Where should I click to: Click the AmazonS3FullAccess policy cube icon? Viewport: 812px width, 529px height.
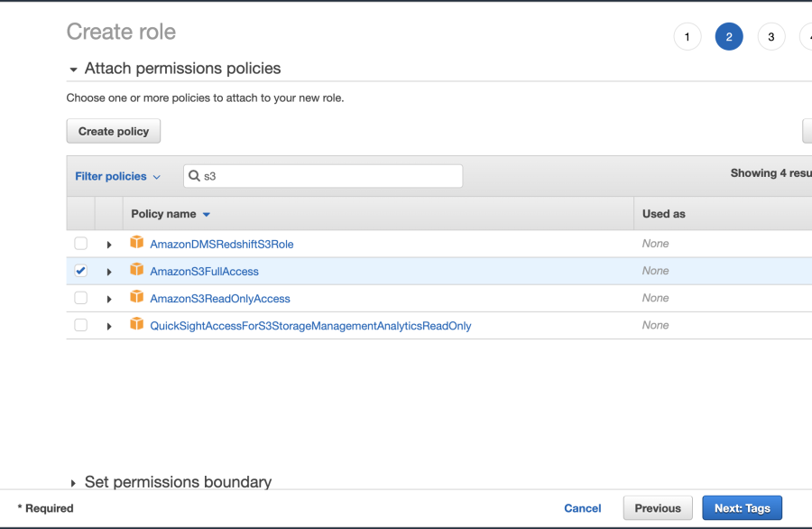(x=137, y=269)
